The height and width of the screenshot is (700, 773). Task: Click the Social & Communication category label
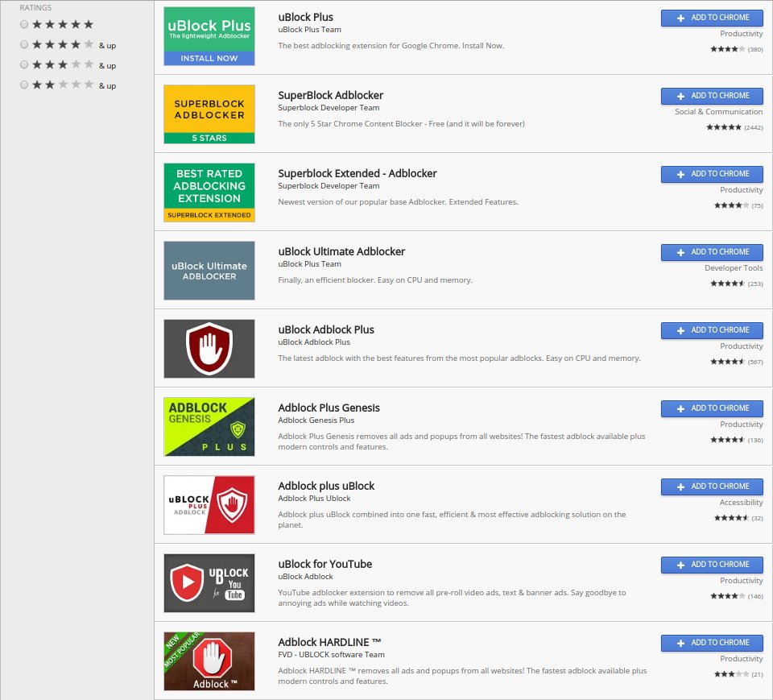click(x=719, y=111)
